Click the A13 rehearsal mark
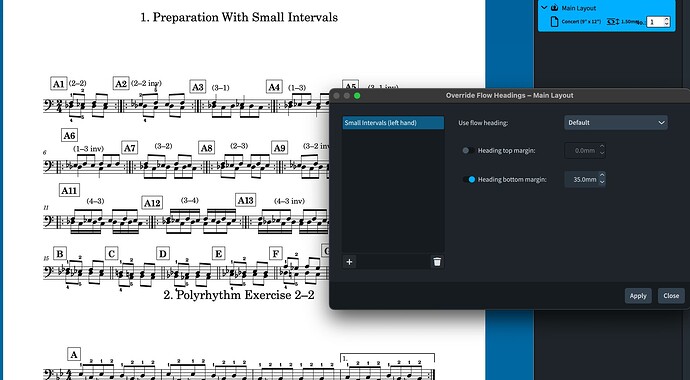The image size is (690, 380). pos(245,200)
